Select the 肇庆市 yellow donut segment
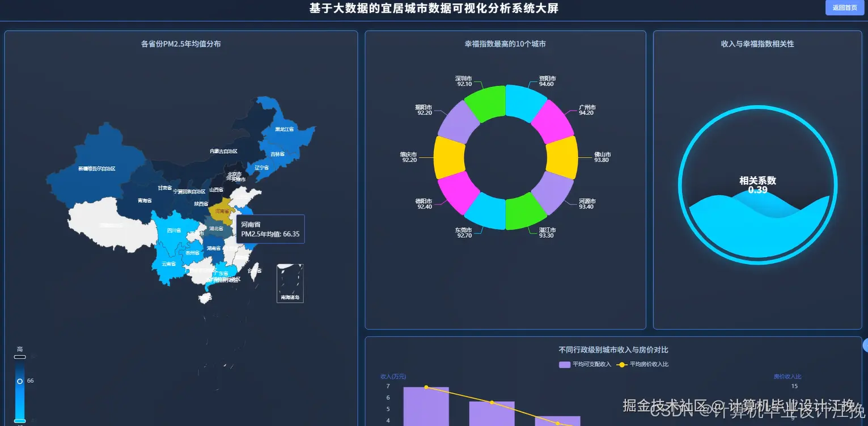The height and width of the screenshot is (426, 868). coord(450,157)
